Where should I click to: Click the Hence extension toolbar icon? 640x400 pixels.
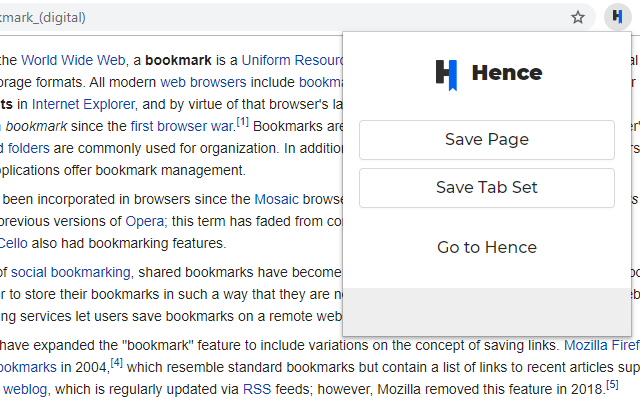tap(616, 17)
